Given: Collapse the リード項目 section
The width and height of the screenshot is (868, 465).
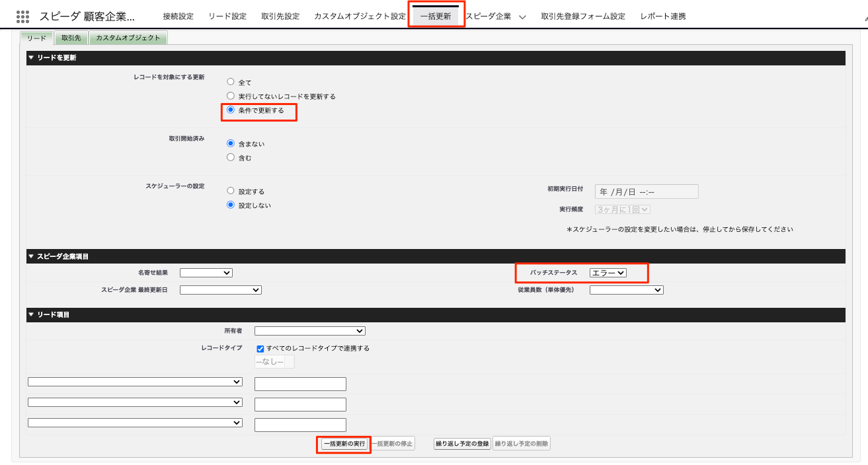Looking at the screenshot, I should 31,315.
